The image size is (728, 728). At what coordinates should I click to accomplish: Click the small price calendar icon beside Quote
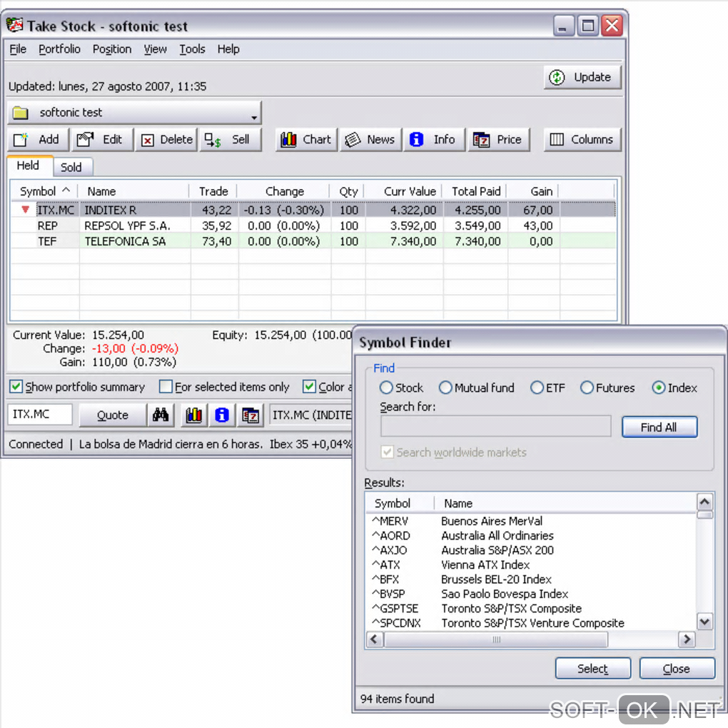[x=251, y=415]
